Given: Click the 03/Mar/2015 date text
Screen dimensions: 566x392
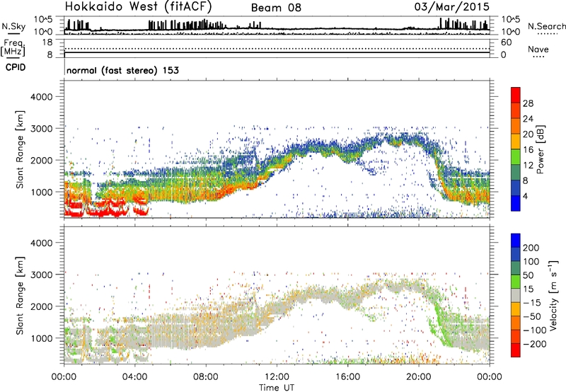Looking at the screenshot, I should coord(452,7).
